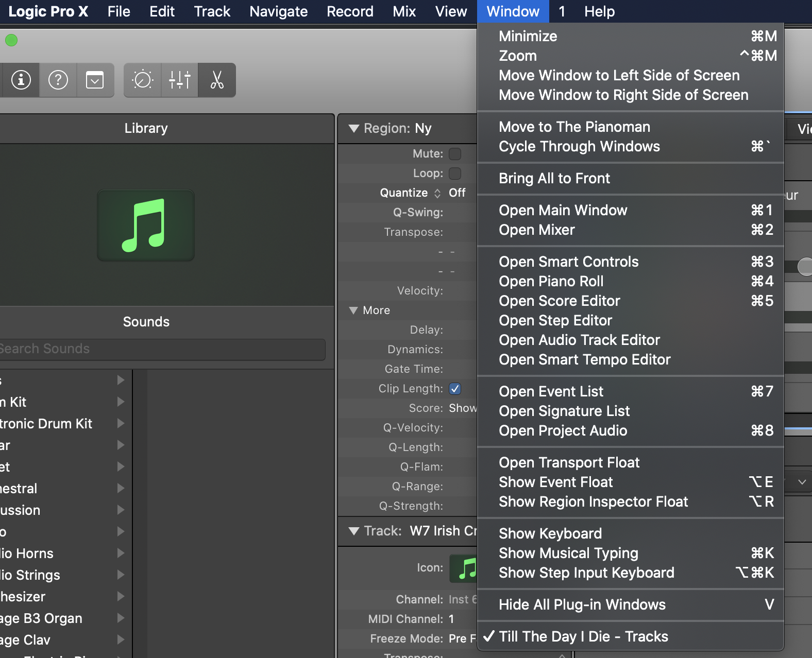Open the Edit menu
Image resolution: width=812 pixels, height=658 pixels.
(x=162, y=11)
